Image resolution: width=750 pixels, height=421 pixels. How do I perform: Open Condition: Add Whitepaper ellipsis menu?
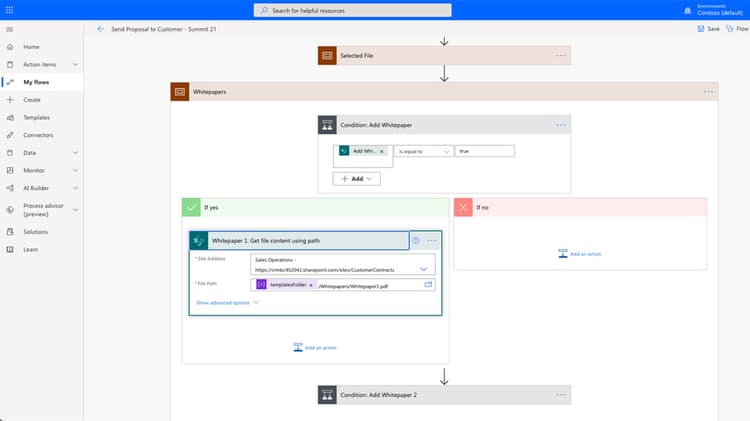coord(561,125)
